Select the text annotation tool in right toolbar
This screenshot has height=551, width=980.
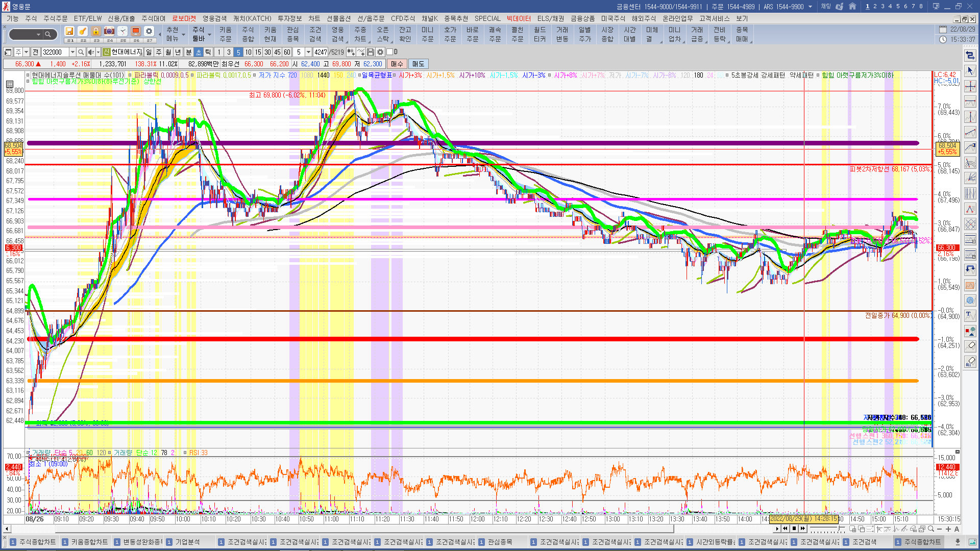(970, 315)
